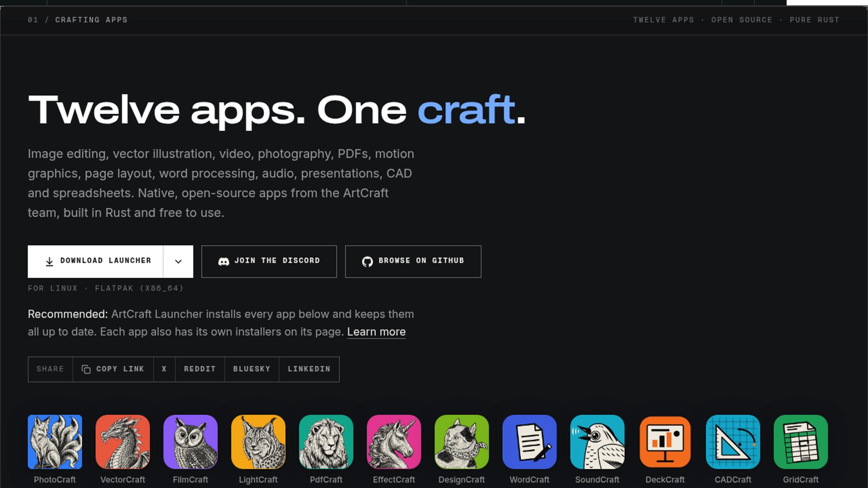This screenshot has height=488, width=868.
Task: Click Join the Discord button
Action: pos(269,261)
